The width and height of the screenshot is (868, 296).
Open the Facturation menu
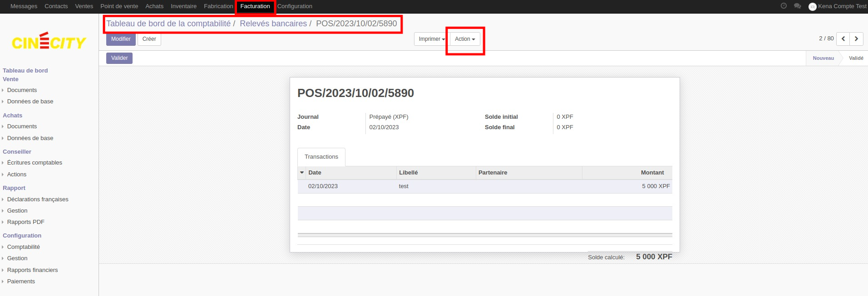(x=255, y=6)
